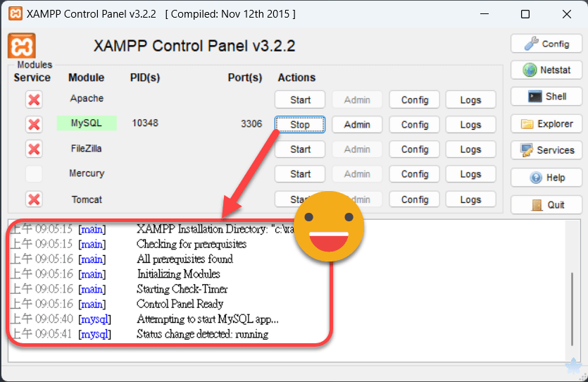Open Explorer folder button
588x382 pixels.
point(546,124)
